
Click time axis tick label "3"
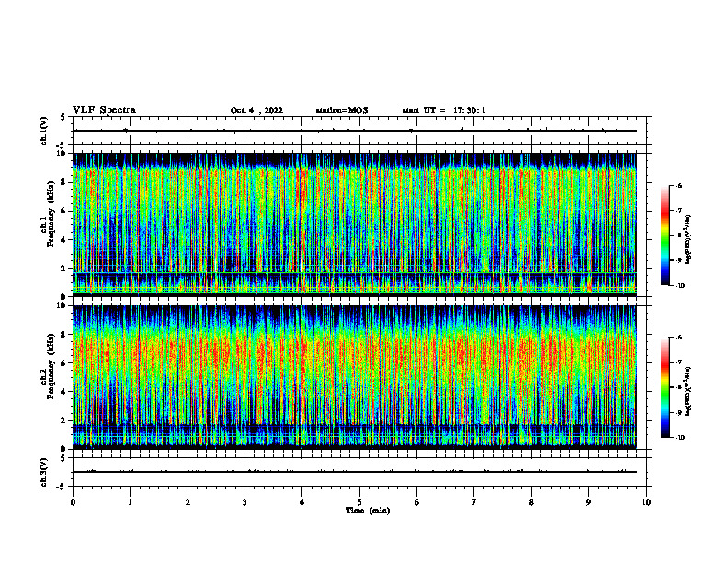pos(245,502)
